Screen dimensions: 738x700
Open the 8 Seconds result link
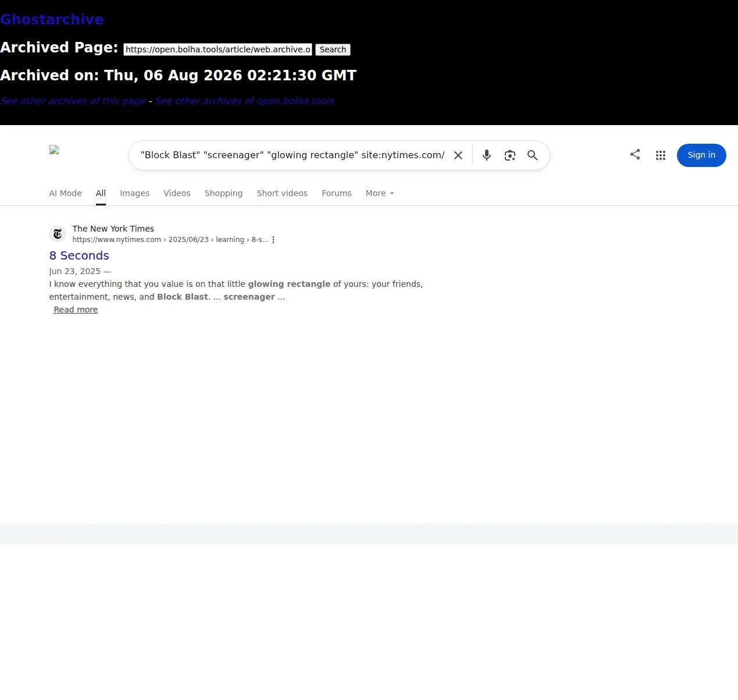(x=79, y=255)
